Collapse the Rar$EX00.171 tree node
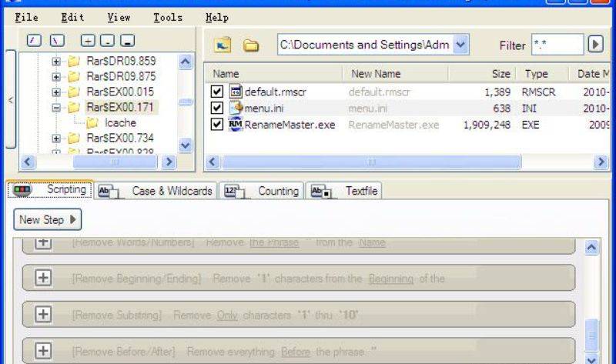Viewport: 616px width, 364px height. click(x=56, y=108)
